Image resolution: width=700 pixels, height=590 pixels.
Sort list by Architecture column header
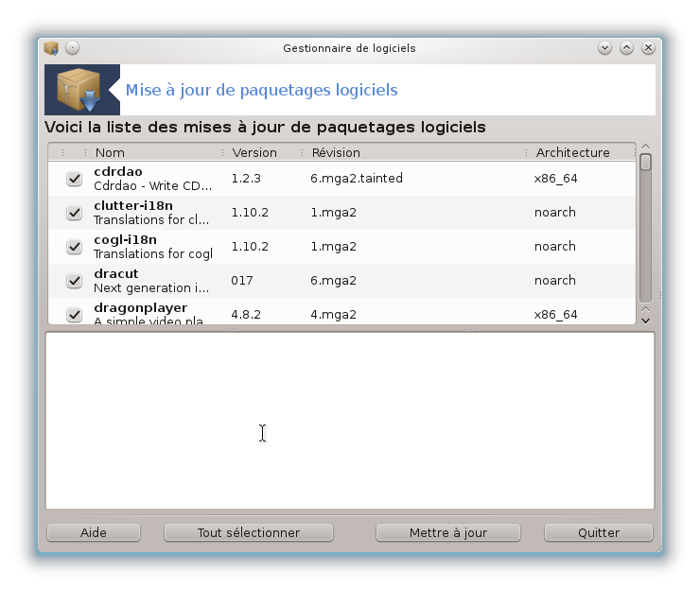(572, 152)
